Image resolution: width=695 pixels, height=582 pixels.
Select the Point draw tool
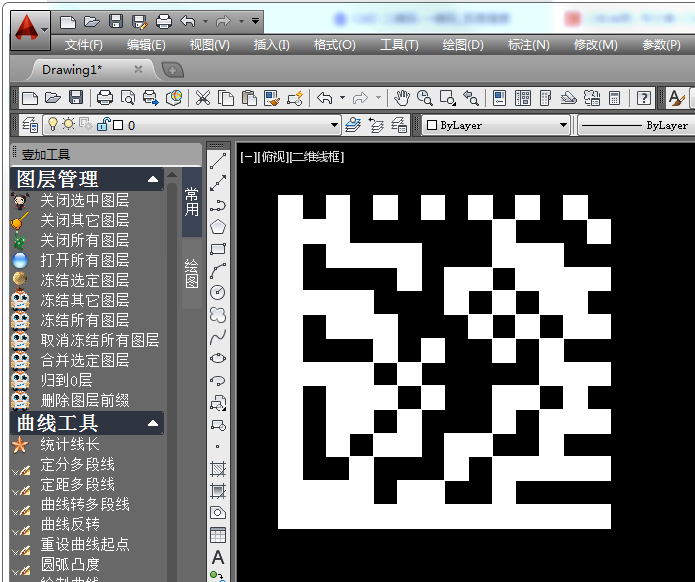pyautogui.click(x=218, y=446)
